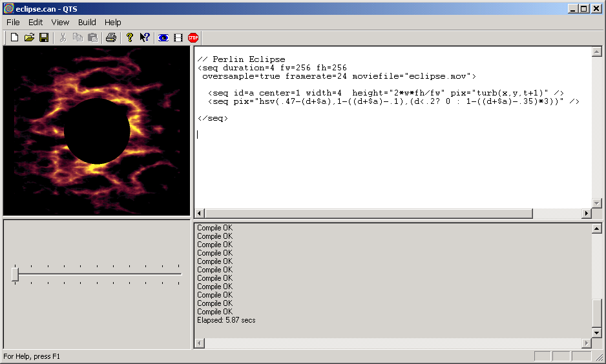
Task: Click the "For Help, press F1" status text
Action: point(32,356)
